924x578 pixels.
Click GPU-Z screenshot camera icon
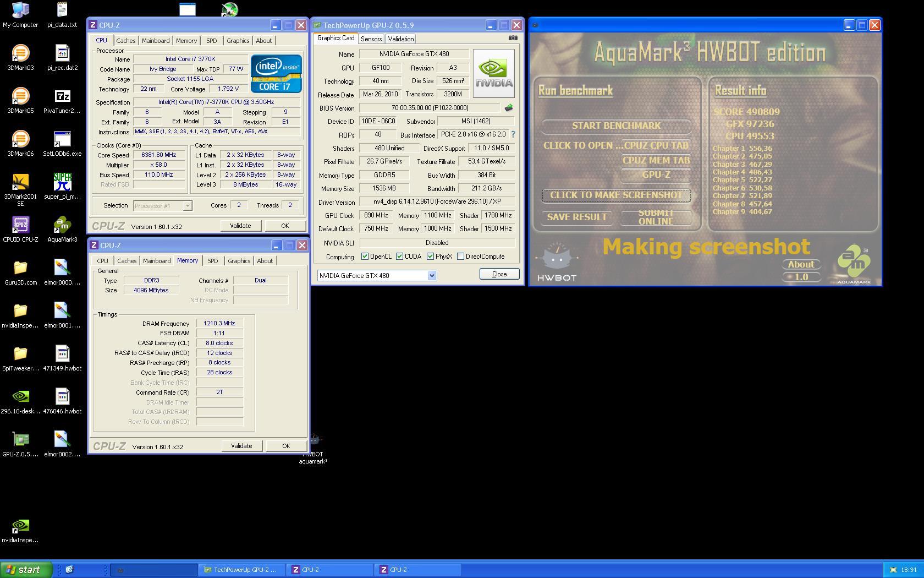[513, 38]
